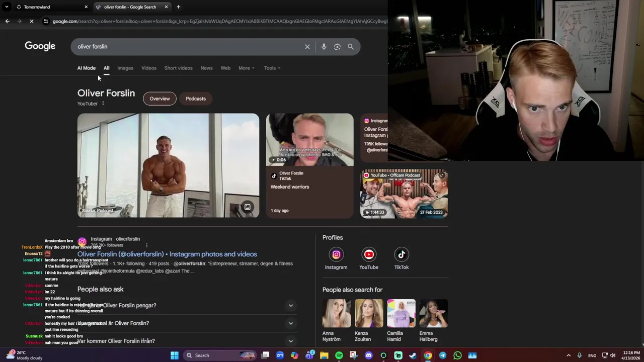Select the All results tab

coord(106,68)
